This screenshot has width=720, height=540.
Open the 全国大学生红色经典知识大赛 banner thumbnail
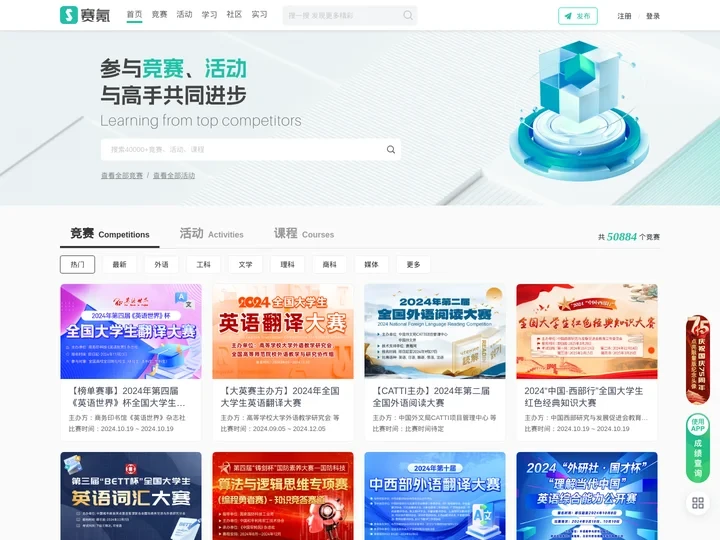[x=587, y=331]
